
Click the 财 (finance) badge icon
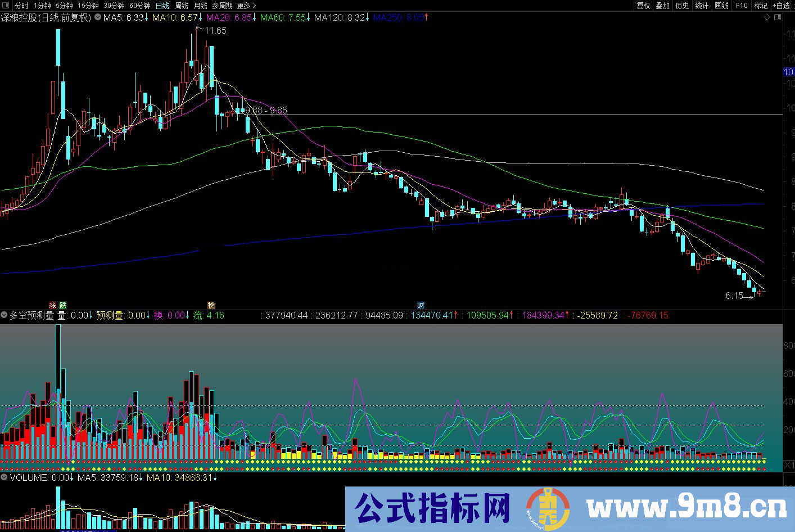click(421, 305)
